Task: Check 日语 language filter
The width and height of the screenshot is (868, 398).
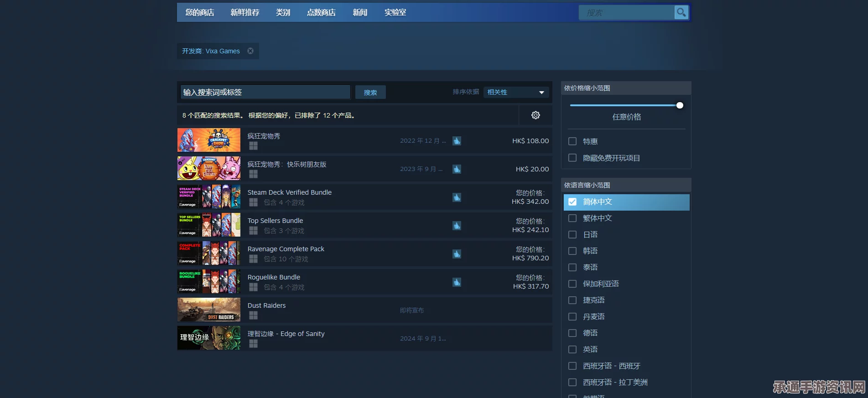Action: pos(572,234)
